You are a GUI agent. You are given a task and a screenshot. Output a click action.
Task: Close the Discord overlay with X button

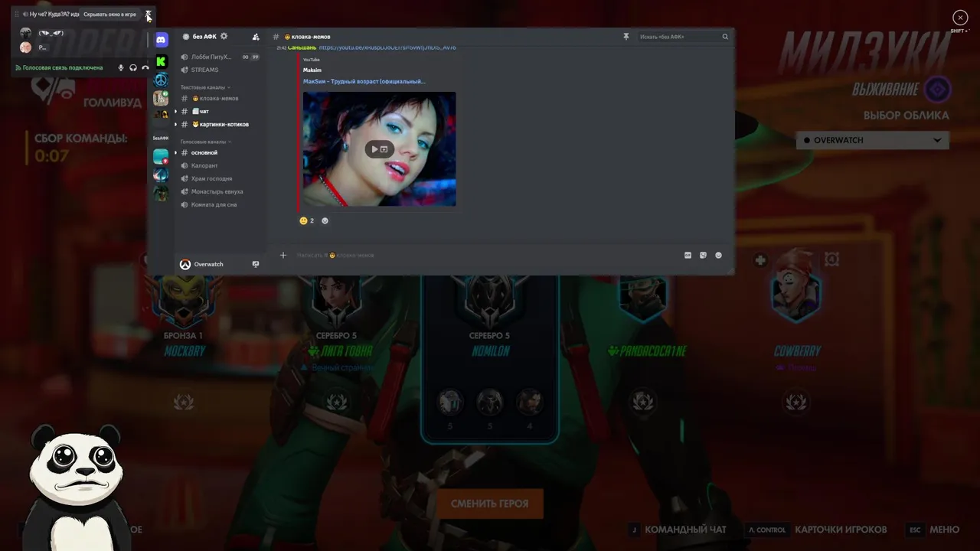(x=960, y=18)
